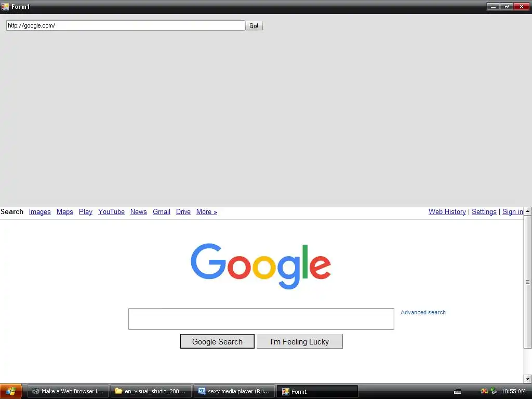This screenshot has width=532, height=399.
Task: Expand the More » menu link
Action: 207,212
